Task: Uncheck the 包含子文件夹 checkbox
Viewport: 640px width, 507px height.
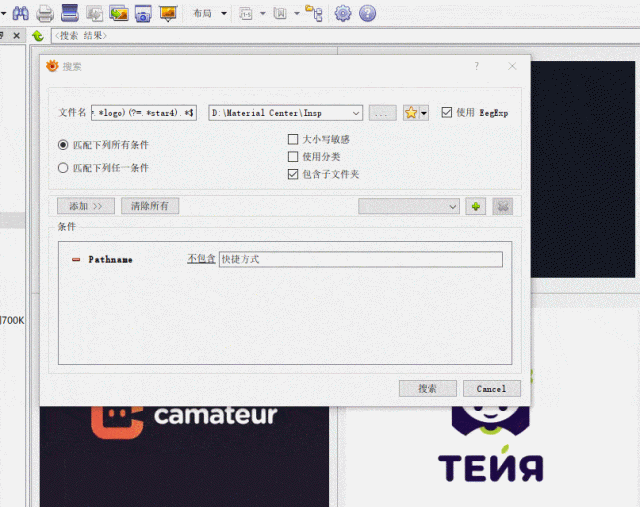Action: click(293, 174)
